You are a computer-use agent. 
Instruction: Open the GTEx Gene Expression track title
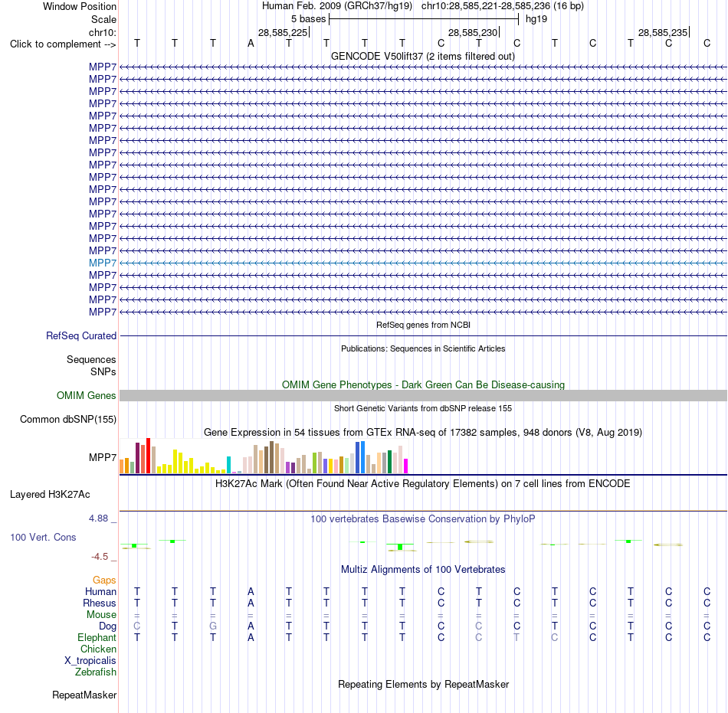coord(423,433)
